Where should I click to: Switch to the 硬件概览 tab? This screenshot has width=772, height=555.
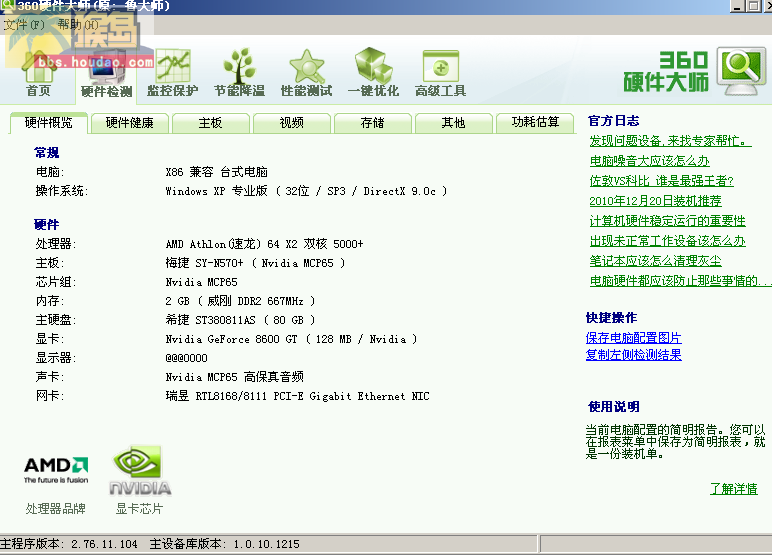(48, 123)
